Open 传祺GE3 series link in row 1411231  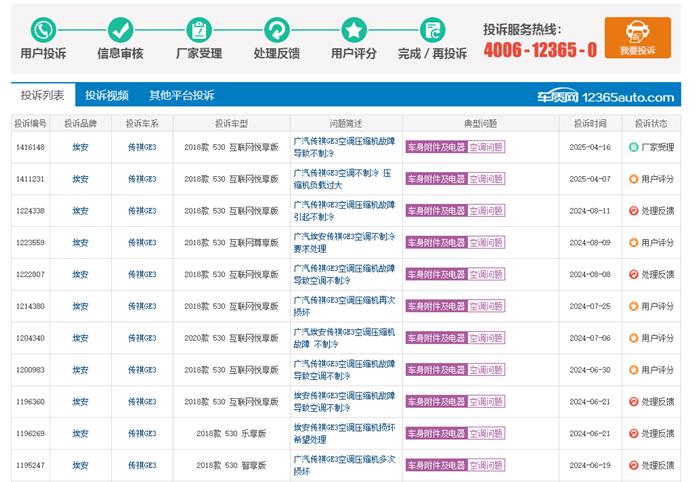[x=142, y=179]
